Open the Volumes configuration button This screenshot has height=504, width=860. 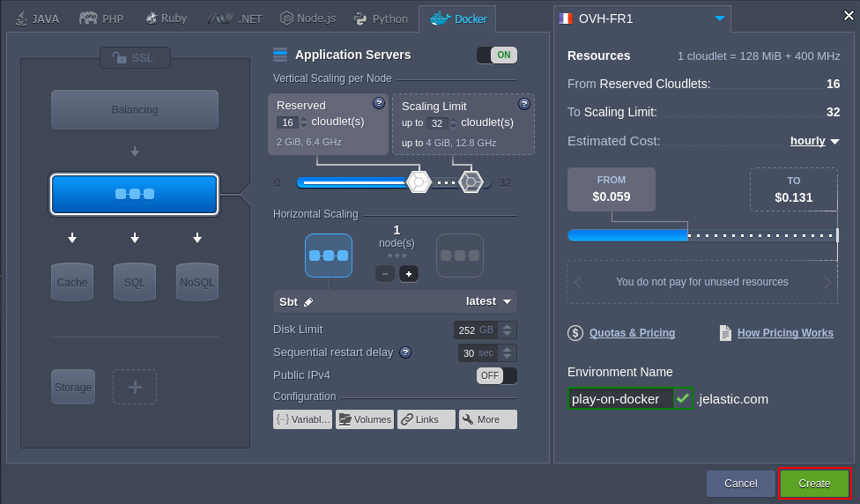pos(365,419)
